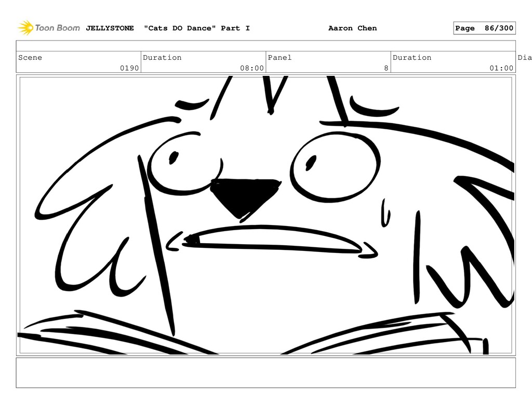Select the scene number 0190
This screenshot has height=412, width=532.
(x=129, y=68)
